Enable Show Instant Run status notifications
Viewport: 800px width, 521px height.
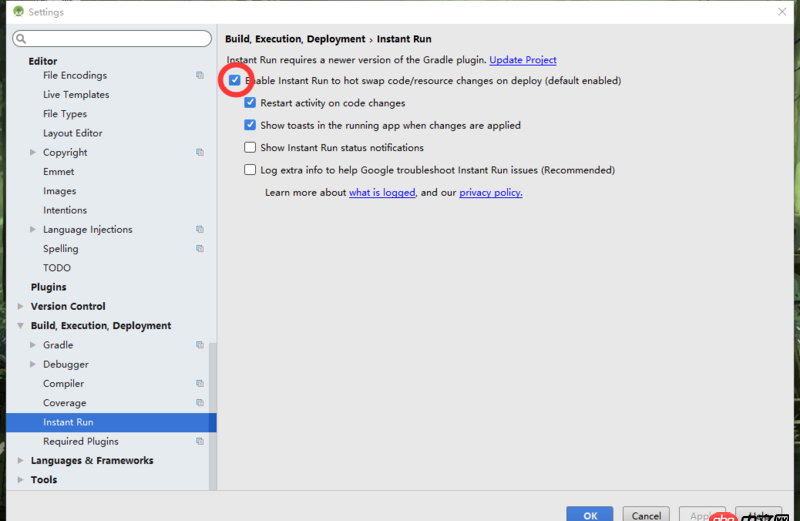(250, 147)
